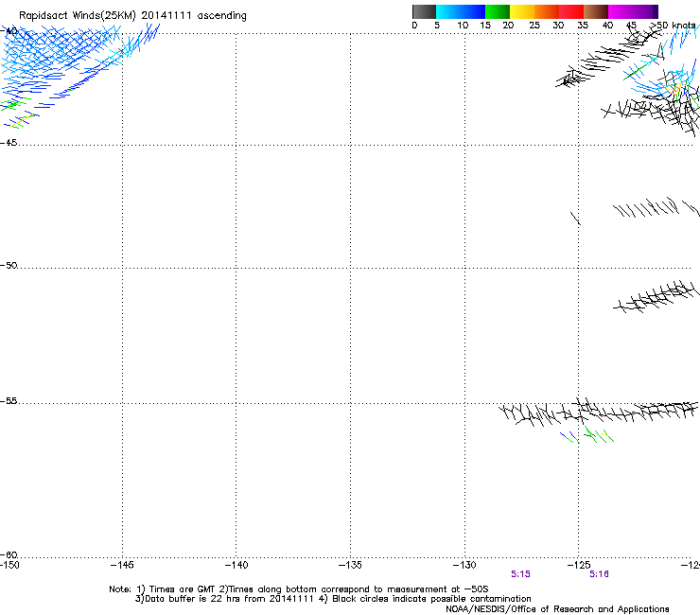Click the blue 10-15 knots color segment
Image resolution: width=700 pixels, height=615 pixels.
tap(473, 11)
